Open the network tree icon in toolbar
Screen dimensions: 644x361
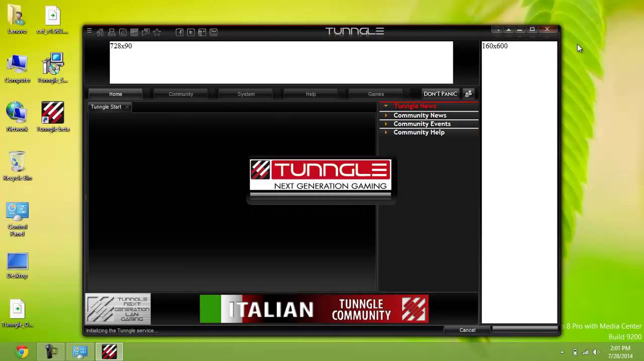pyautogui.click(x=112, y=32)
